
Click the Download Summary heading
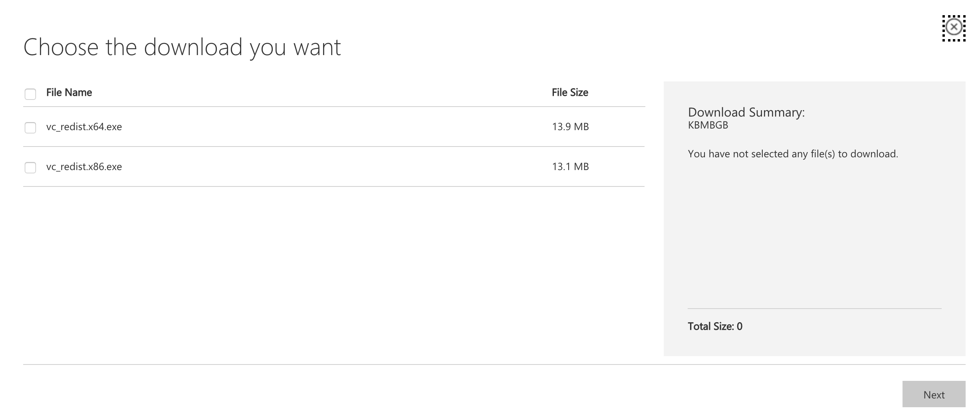(x=746, y=112)
